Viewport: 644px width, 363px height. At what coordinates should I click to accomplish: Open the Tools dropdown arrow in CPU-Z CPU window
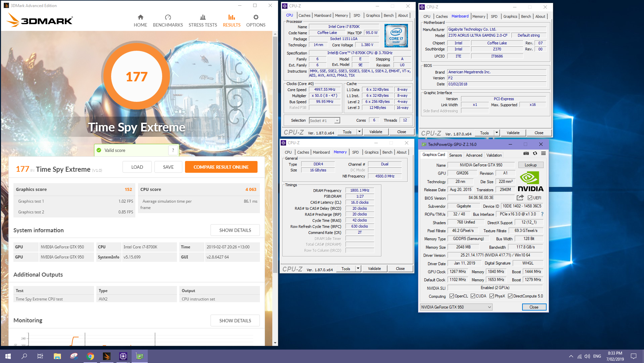pos(359,132)
